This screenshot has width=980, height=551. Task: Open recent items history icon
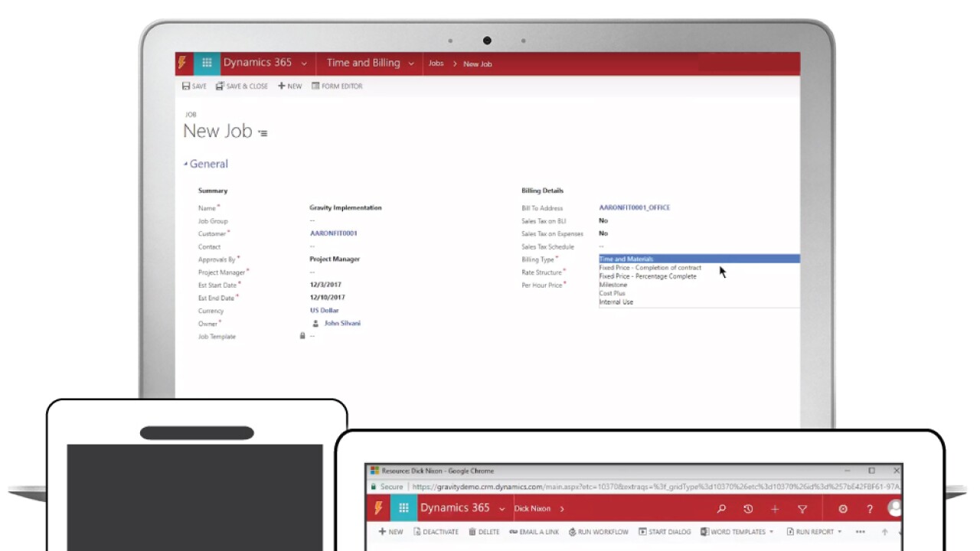(748, 509)
